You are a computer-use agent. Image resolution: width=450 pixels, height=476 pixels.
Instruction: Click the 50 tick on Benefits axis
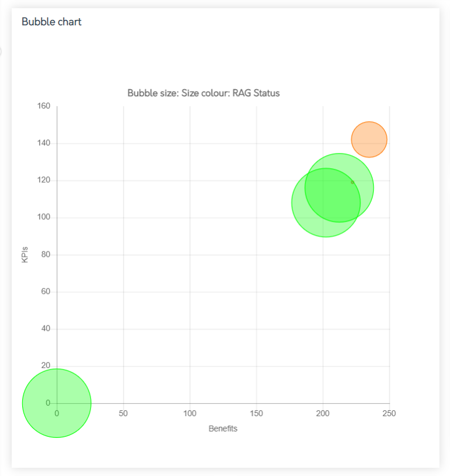(x=123, y=413)
